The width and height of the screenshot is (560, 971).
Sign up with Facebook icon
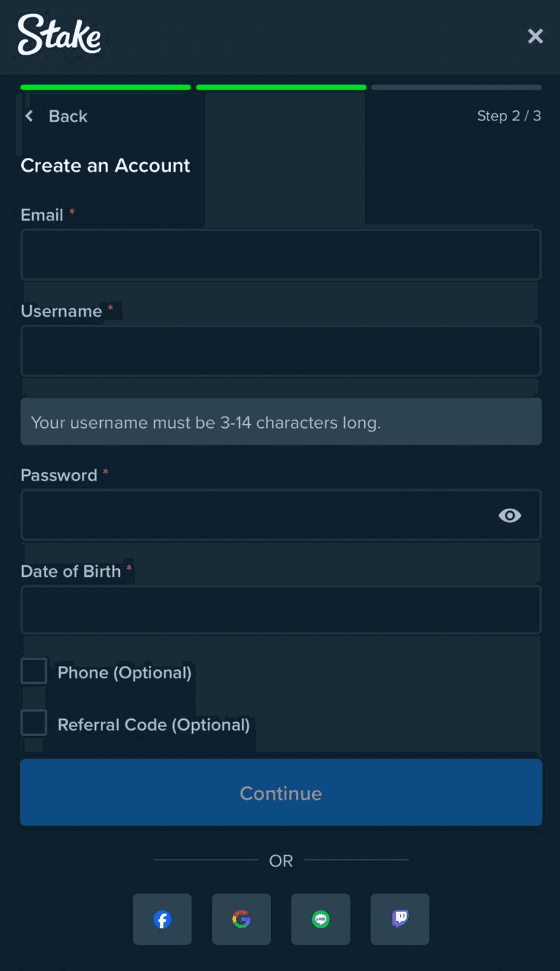pos(162,919)
